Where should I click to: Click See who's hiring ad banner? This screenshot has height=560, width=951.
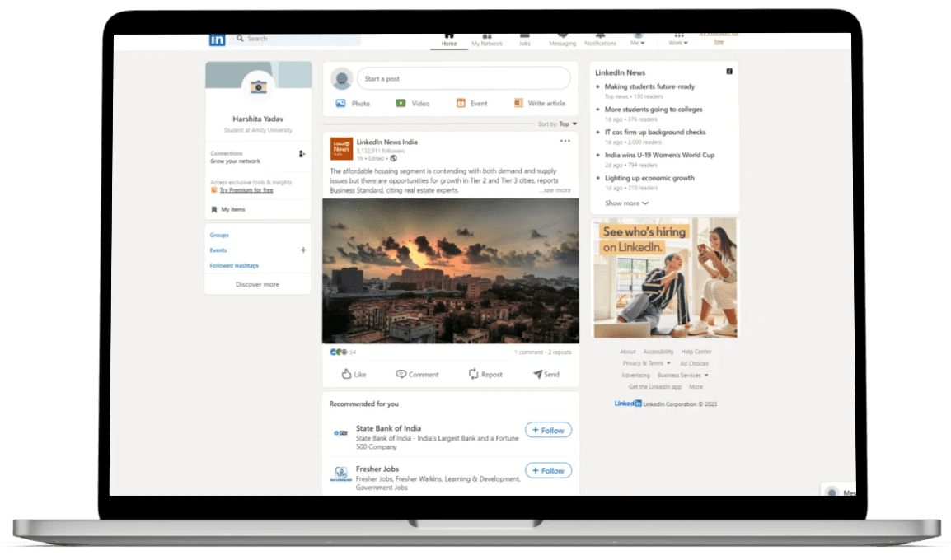665,278
